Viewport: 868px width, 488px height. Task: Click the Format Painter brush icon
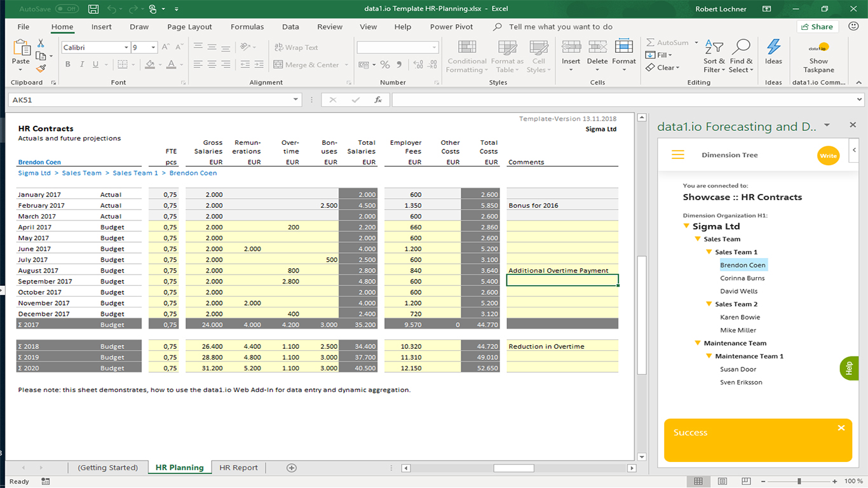point(41,69)
